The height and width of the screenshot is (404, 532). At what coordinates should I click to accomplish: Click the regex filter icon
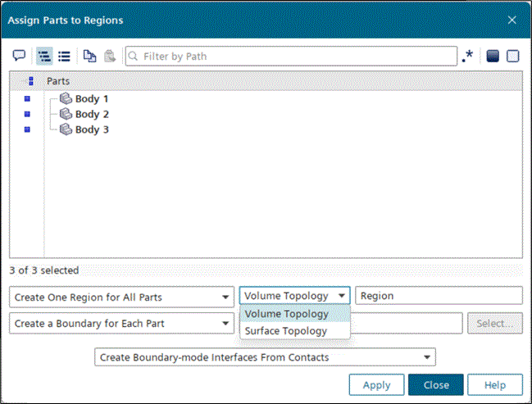(x=467, y=56)
